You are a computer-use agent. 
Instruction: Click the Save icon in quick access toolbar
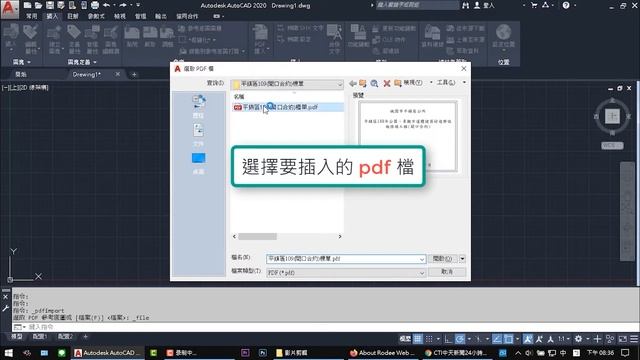pyautogui.click(x=49, y=5)
